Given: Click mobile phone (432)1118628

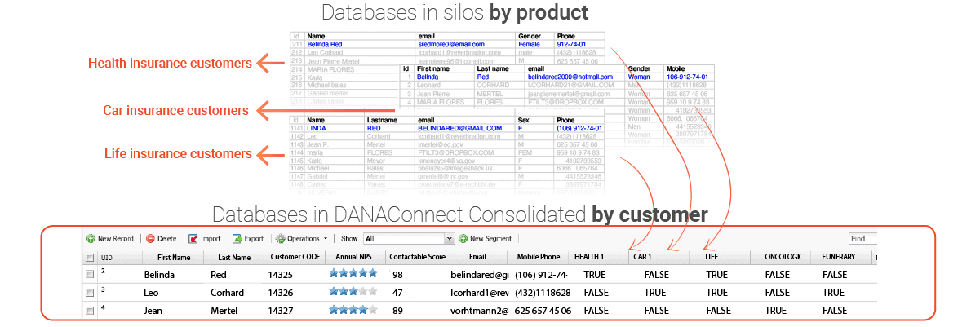Looking at the screenshot, I should tap(541, 294).
